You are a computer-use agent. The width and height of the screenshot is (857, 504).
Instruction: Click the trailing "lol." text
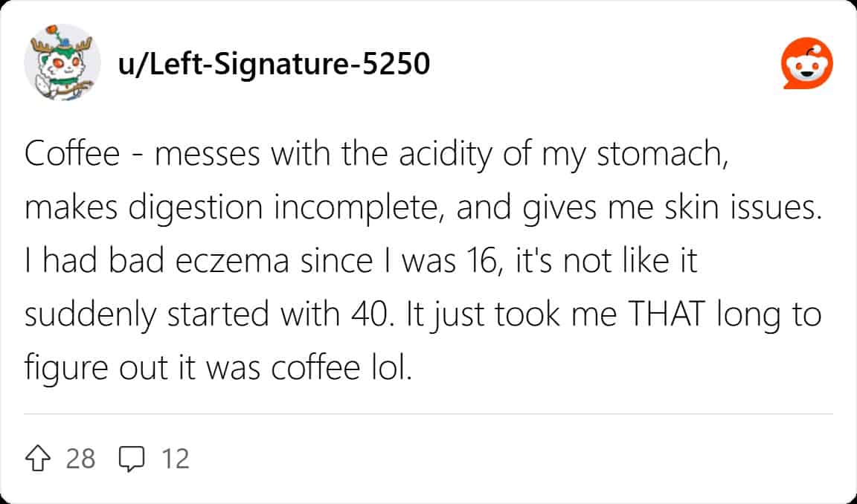[391, 367]
